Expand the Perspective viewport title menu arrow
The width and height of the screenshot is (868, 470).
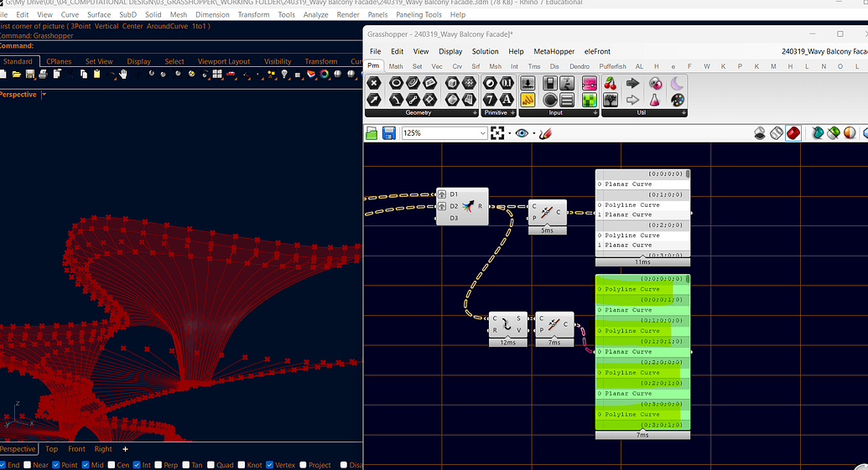coord(44,95)
